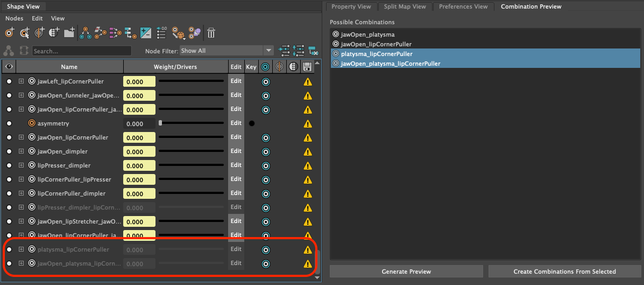Expand the lipCornerPuller_dimpler node
The height and width of the screenshot is (285, 644).
(21, 193)
